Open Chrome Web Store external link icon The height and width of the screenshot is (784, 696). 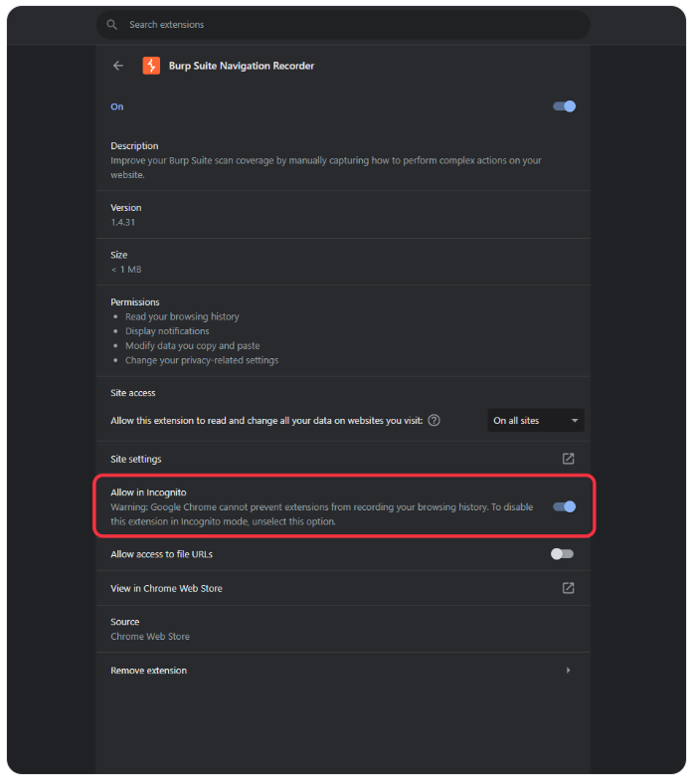[568, 588]
